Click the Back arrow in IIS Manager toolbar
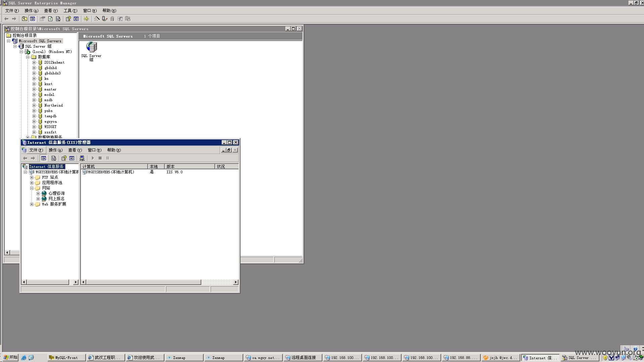 [25, 158]
